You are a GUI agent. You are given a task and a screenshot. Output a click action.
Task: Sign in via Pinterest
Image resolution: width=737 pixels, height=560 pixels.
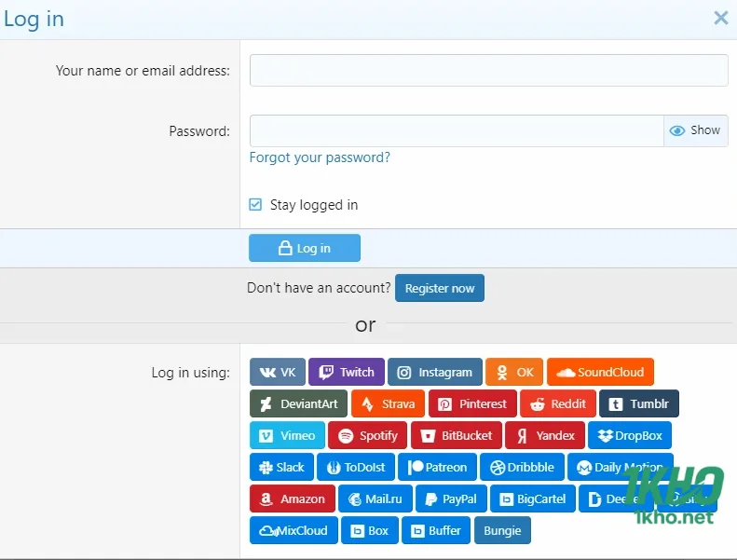pyautogui.click(x=472, y=404)
